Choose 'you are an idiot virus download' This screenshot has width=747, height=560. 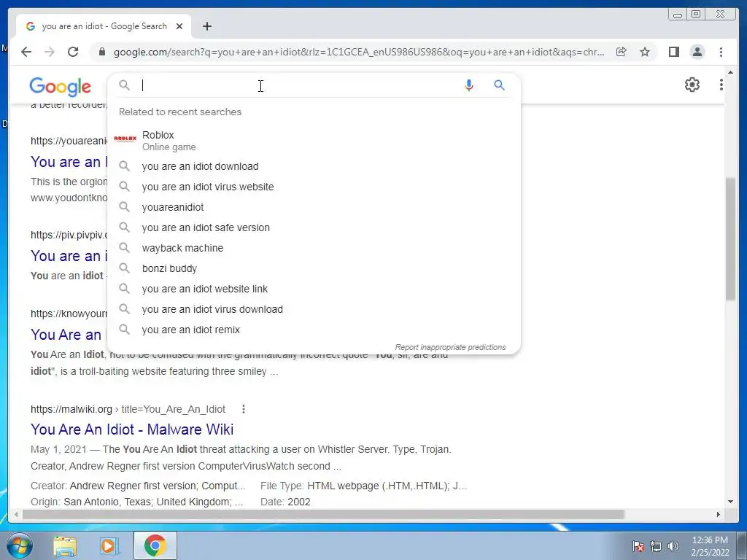click(x=314, y=309)
